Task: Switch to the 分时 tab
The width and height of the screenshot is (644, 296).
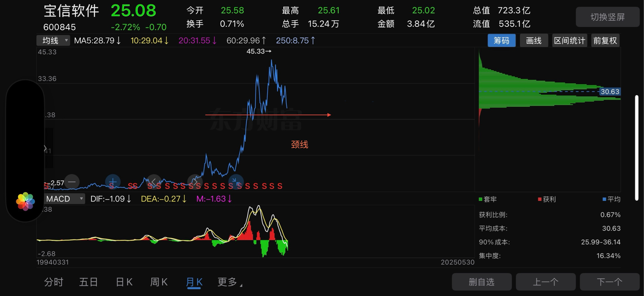Action: (54, 282)
